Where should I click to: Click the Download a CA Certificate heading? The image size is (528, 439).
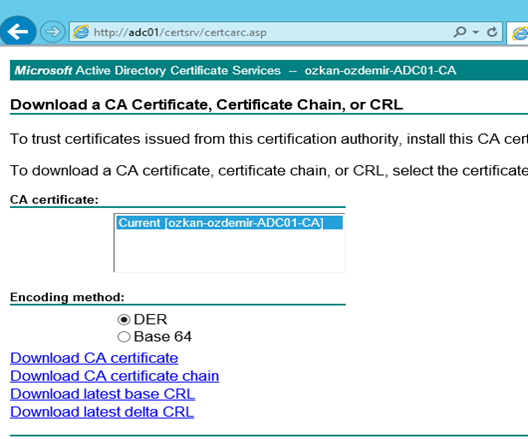206,105
